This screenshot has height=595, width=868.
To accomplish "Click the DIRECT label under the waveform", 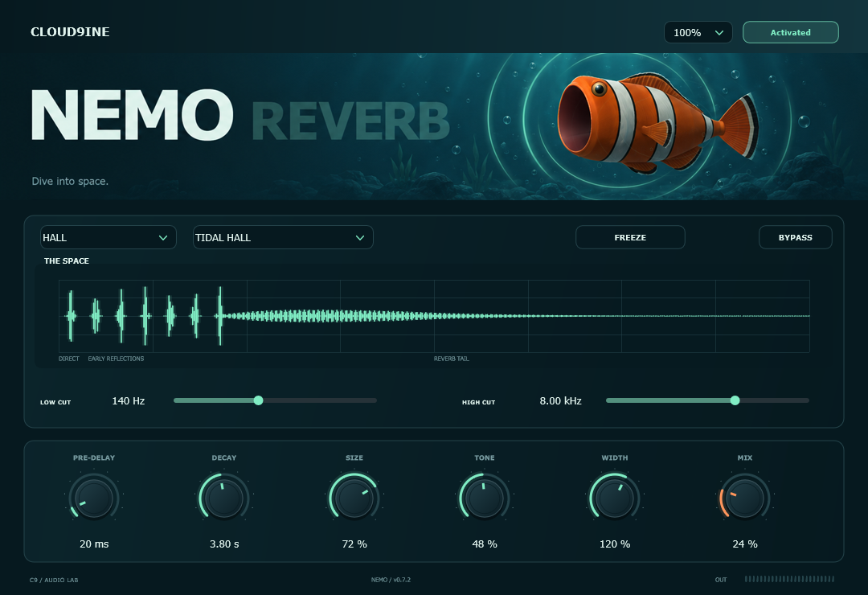I will tap(68, 359).
